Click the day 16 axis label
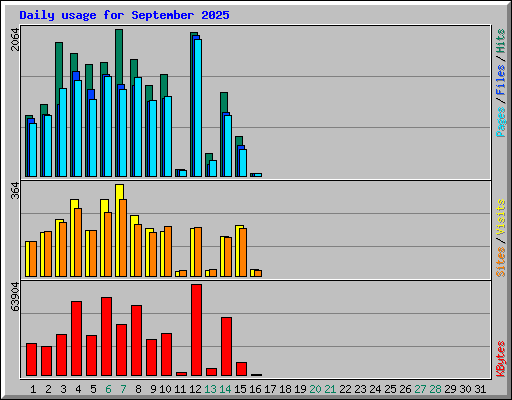Screen dimensions: 512x400 255,389
